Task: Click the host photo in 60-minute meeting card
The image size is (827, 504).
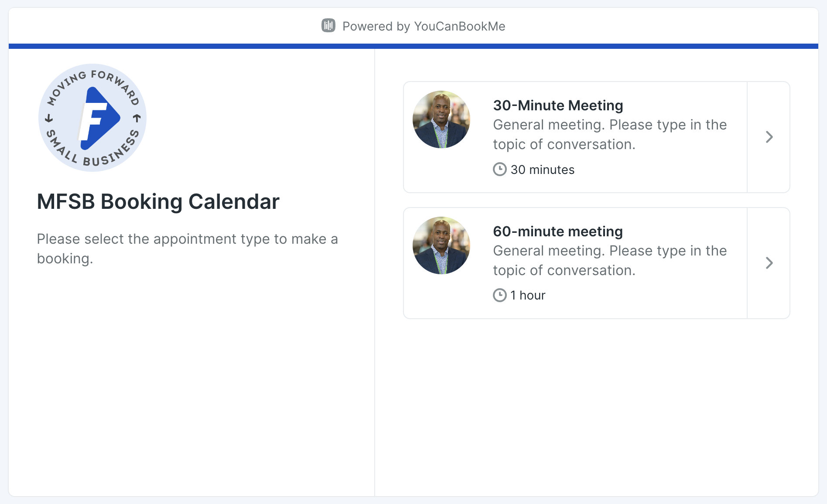Action: [441, 245]
